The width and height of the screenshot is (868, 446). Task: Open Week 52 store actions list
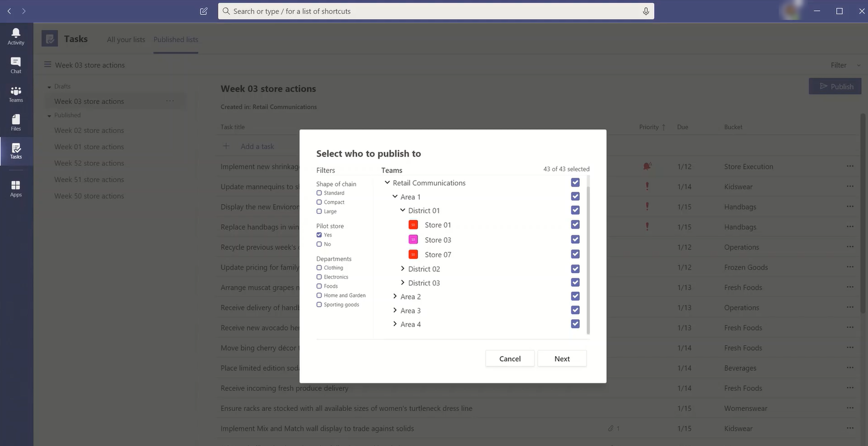89,163
